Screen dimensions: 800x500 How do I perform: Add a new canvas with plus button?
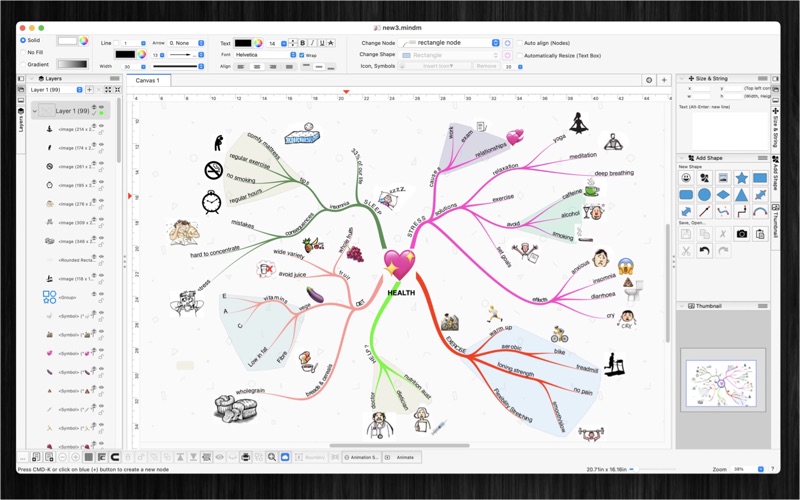(664, 80)
